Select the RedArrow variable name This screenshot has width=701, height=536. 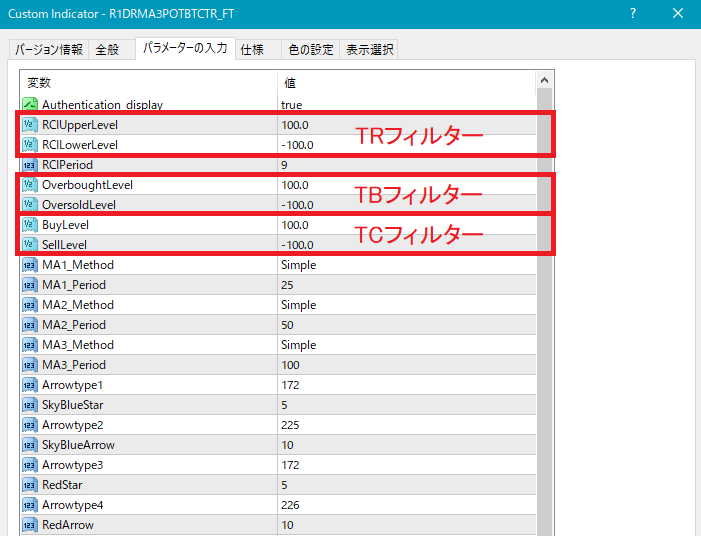point(68,525)
